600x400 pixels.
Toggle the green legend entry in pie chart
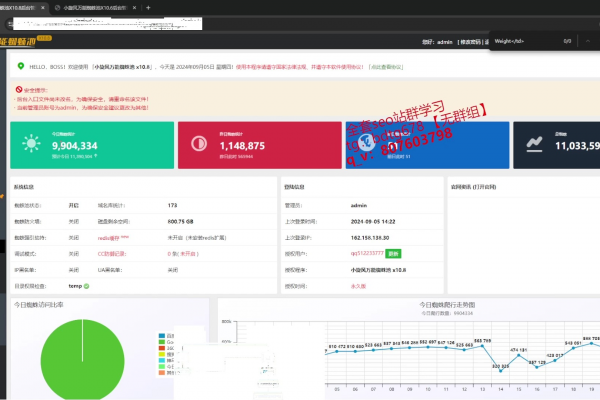(164, 343)
